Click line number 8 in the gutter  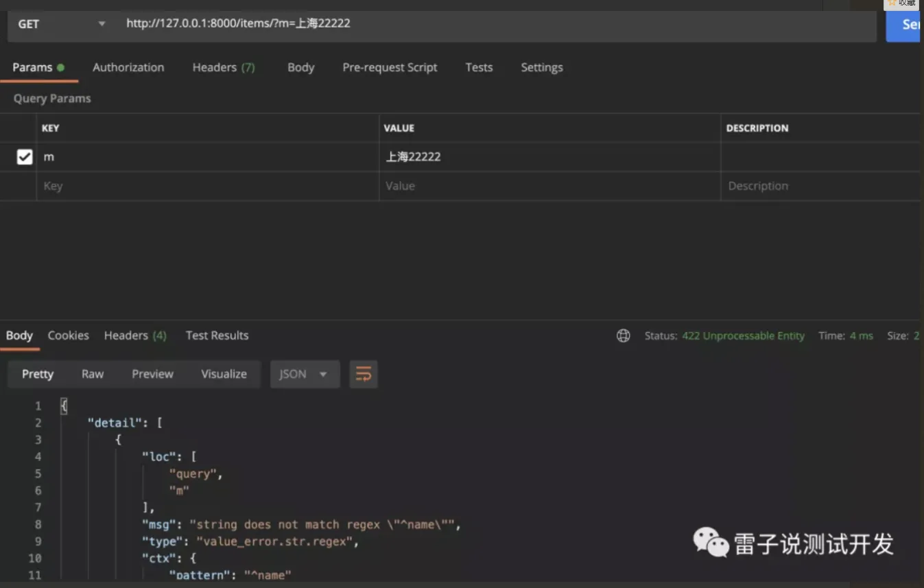click(38, 524)
